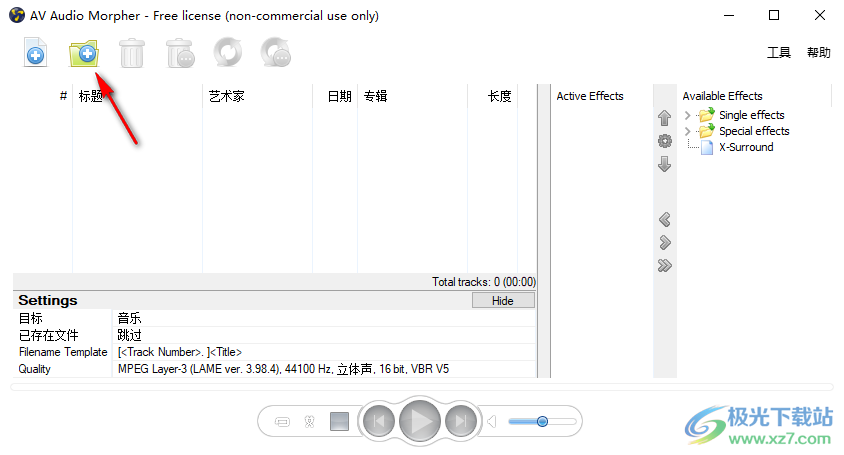Image resolution: width=844 pixels, height=455 pixels.
Task: Click the double right chevron icon
Action: [664, 265]
